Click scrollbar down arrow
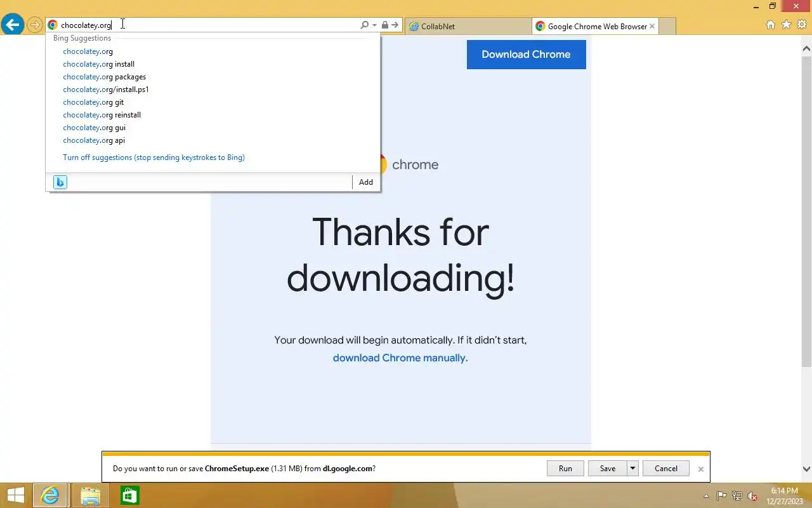 click(x=807, y=469)
